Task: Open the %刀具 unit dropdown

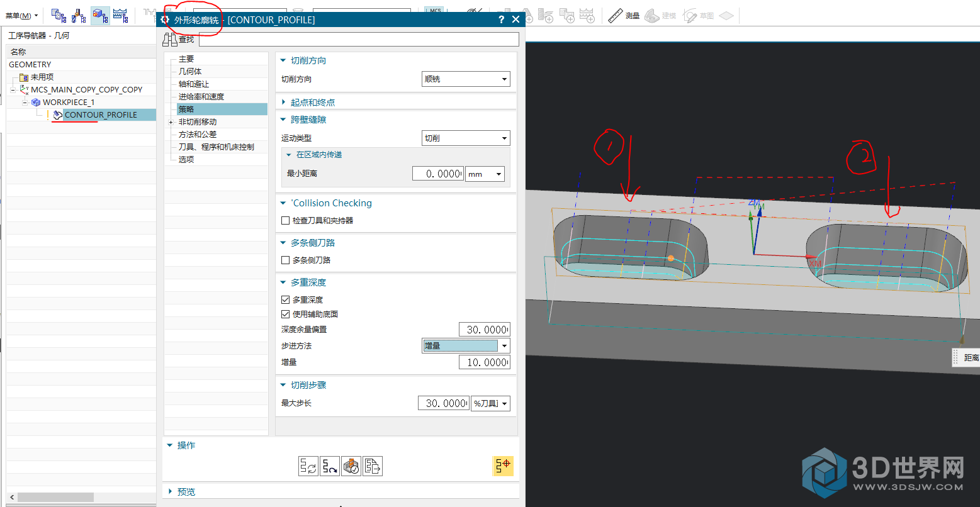Action: point(490,403)
